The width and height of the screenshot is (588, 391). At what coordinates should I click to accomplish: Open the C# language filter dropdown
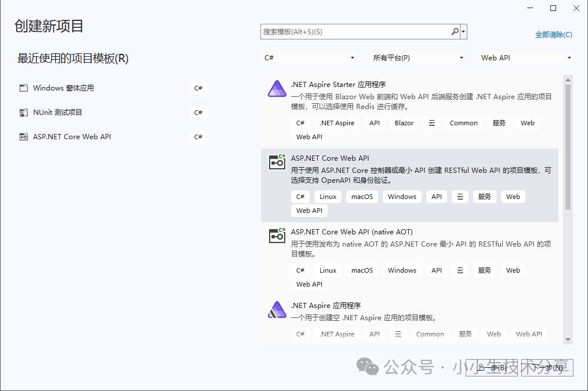pyautogui.click(x=310, y=58)
